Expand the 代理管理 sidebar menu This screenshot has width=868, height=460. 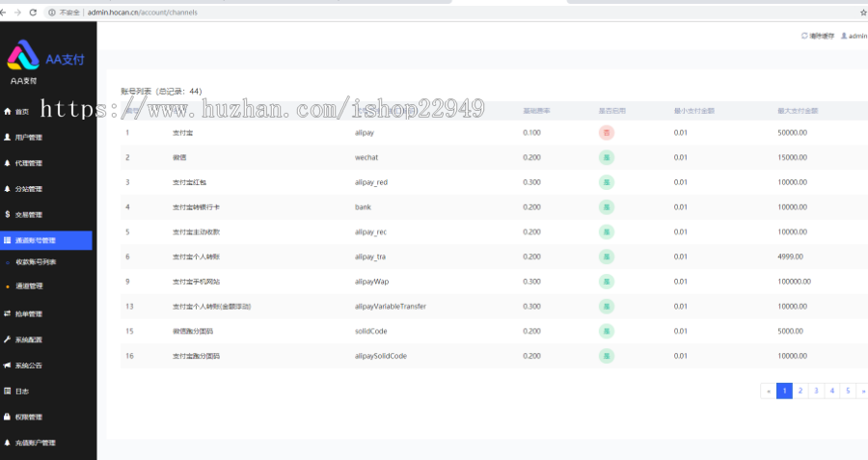click(x=29, y=163)
